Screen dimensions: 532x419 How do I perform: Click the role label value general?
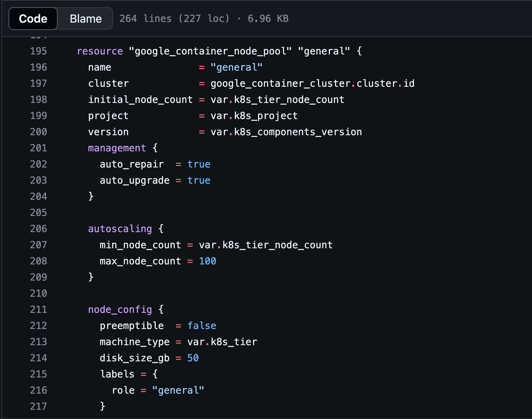[x=178, y=390]
